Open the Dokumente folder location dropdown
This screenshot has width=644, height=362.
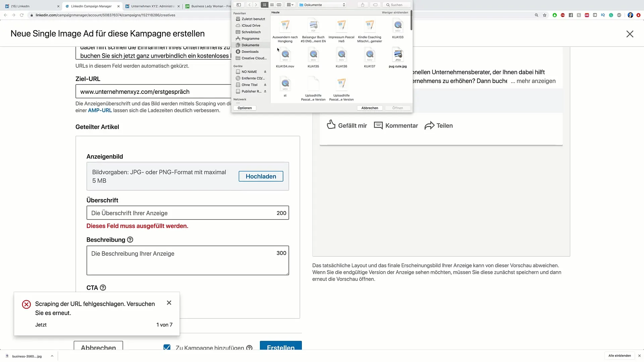pos(322,5)
